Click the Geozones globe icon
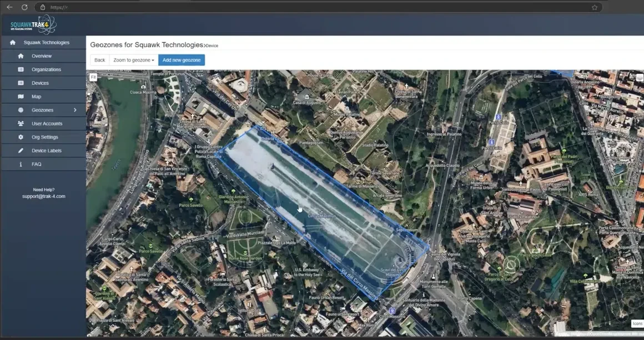 (x=21, y=110)
